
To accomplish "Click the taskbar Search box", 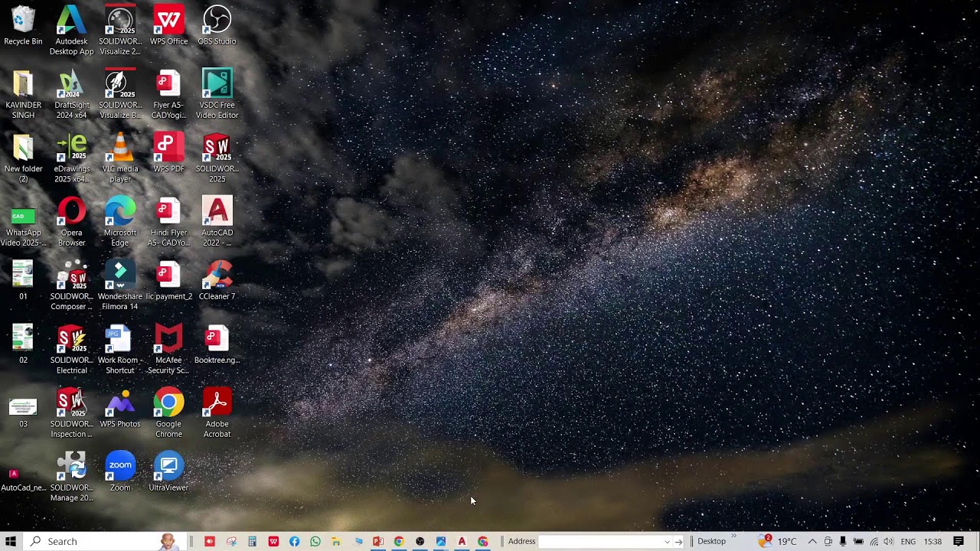I will pyautogui.click(x=103, y=541).
